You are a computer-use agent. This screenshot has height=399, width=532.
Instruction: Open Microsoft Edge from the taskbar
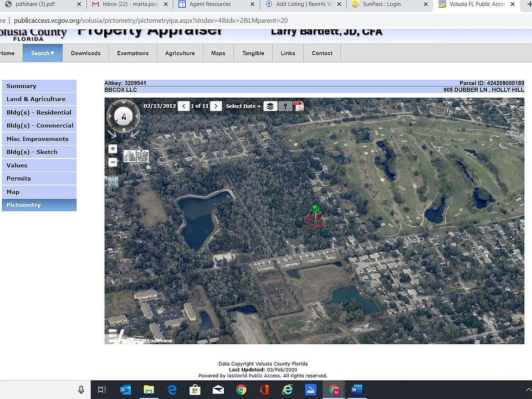[x=172, y=390]
